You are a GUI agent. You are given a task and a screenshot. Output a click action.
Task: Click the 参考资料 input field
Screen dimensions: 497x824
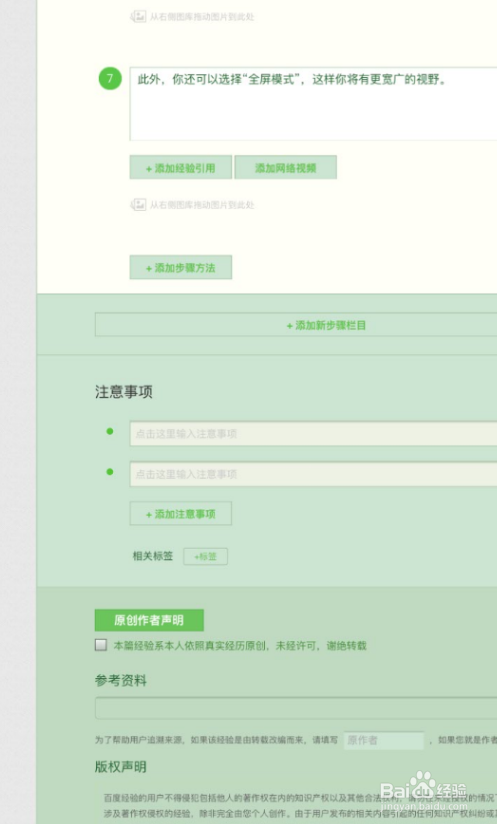pyautogui.click(x=296, y=708)
